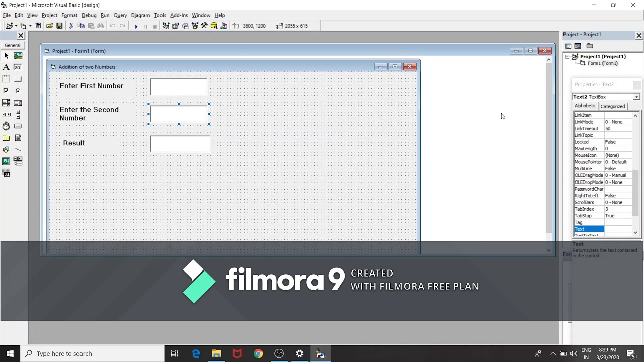Open the Project menu
Viewport: 644px width, 362px height.
(x=49, y=15)
